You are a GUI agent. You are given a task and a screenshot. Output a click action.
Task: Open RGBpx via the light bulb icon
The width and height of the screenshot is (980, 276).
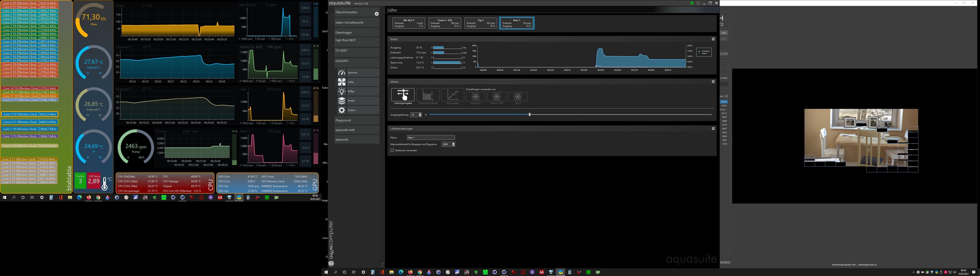click(342, 91)
